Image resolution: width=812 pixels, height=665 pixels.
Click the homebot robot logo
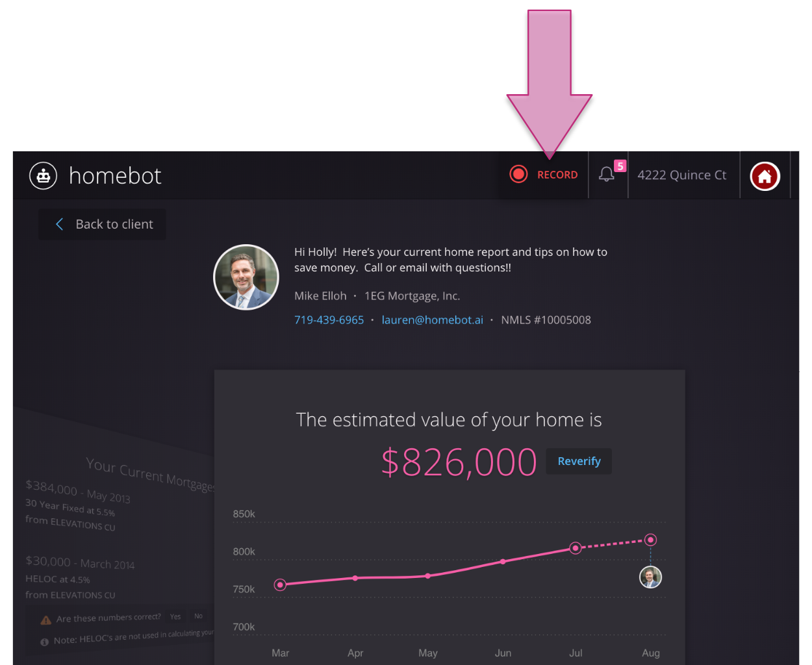click(x=44, y=175)
